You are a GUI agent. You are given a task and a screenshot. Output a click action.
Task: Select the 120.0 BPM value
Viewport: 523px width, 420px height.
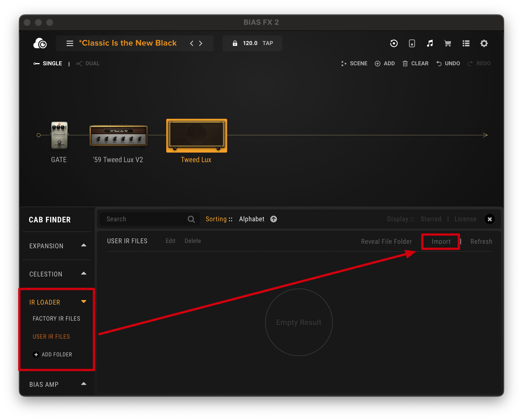click(250, 43)
